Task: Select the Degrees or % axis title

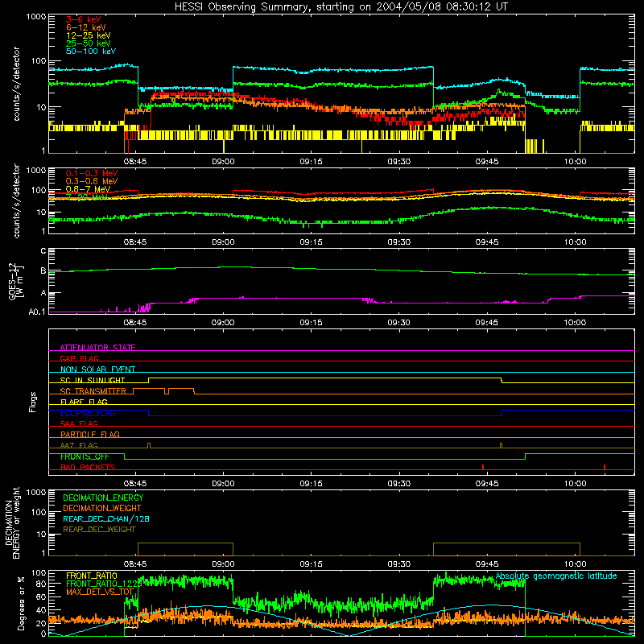Action: pos(22,603)
